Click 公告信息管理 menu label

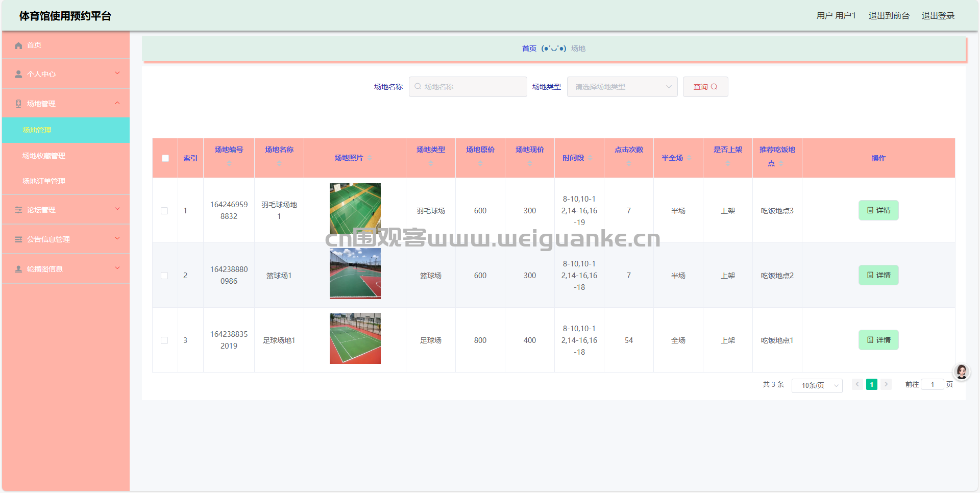pos(48,239)
